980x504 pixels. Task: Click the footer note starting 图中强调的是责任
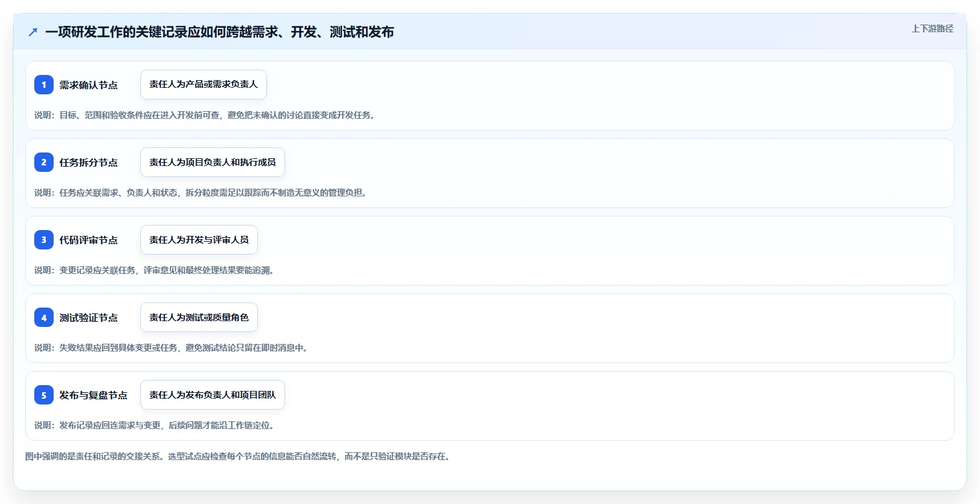[x=237, y=456]
